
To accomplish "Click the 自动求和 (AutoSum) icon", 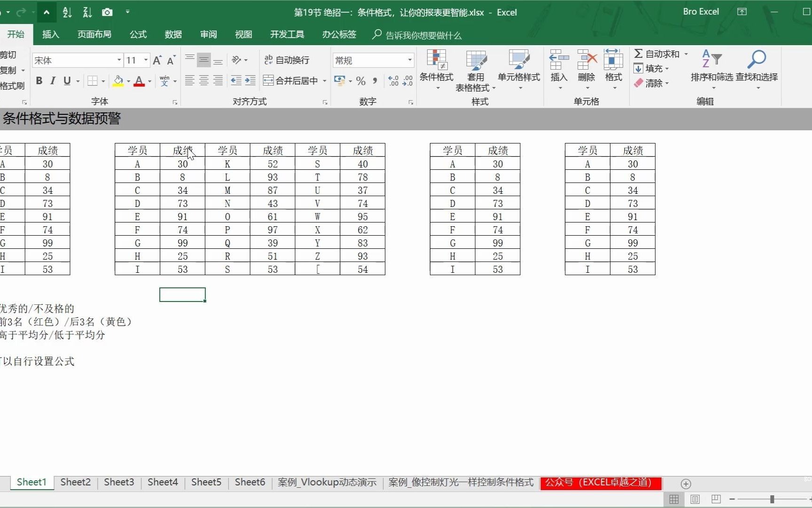I will point(639,53).
